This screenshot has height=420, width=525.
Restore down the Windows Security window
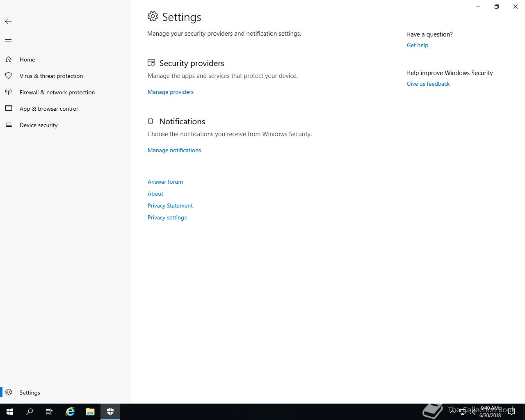497,7
